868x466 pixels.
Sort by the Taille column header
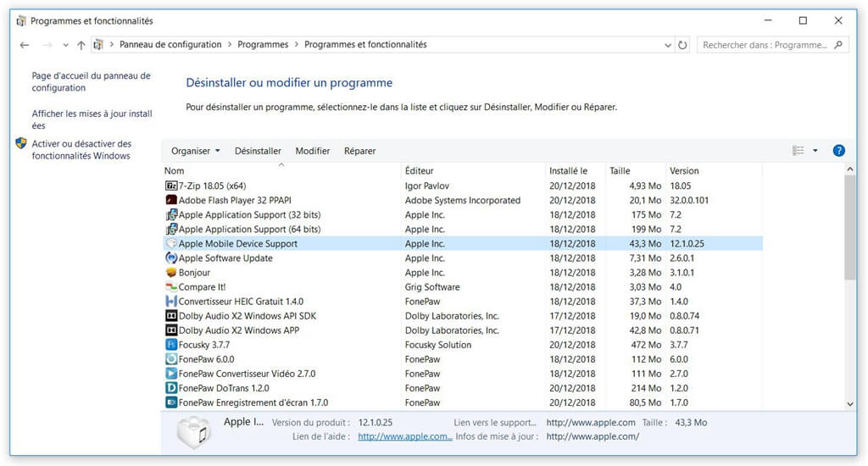coord(636,170)
